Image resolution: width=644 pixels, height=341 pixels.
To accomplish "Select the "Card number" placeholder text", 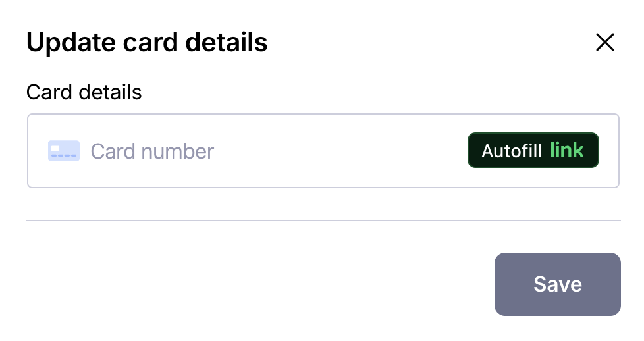I will pyautogui.click(x=152, y=151).
